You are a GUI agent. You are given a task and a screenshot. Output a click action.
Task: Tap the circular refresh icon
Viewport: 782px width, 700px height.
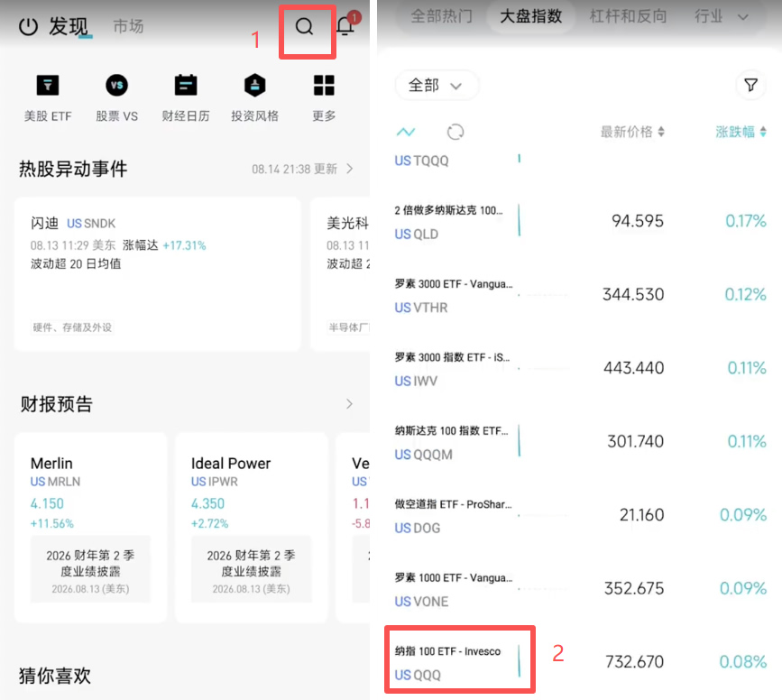(x=455, y=133)
